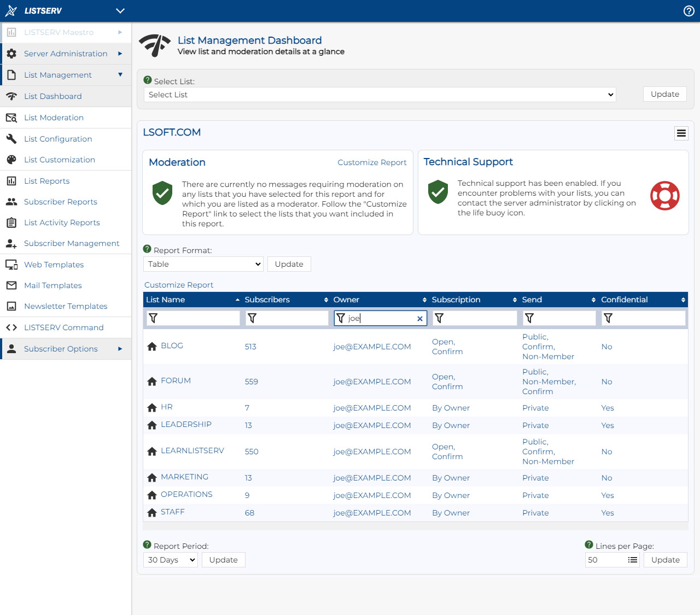Image resolution: width=700 pixels, height=615 pixels.
Task: Click the funnel icon in Confidential filter
Action: (608, 318)
